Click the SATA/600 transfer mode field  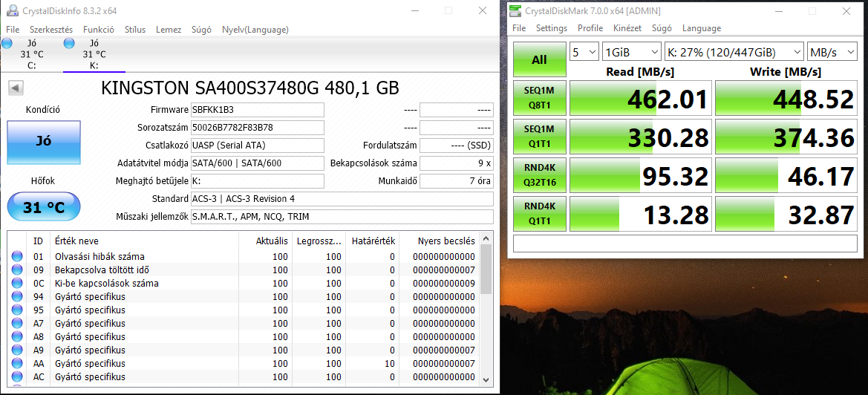[x=258, y=163]
